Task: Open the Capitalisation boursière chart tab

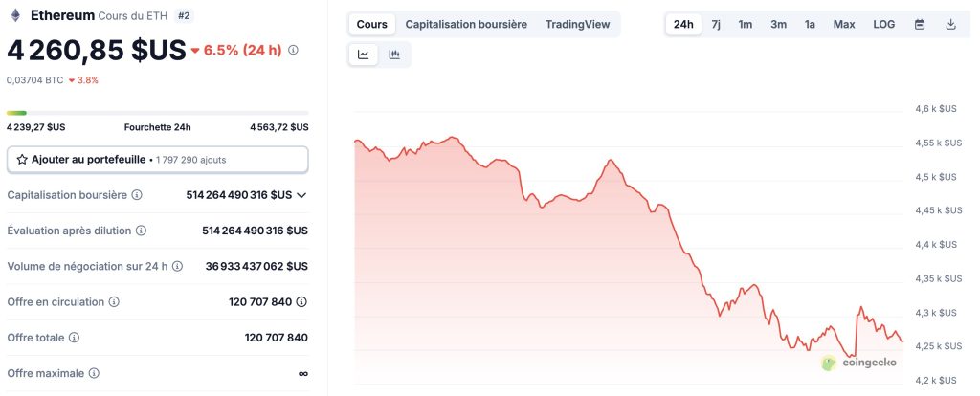Action: (x=466, y=24)
